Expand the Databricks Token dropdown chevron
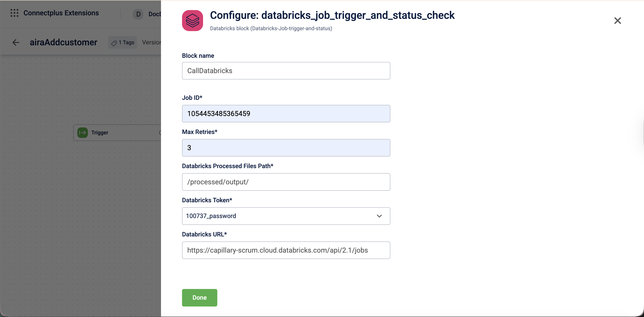This screenshot has width=644, height=317. click(379, 216)
